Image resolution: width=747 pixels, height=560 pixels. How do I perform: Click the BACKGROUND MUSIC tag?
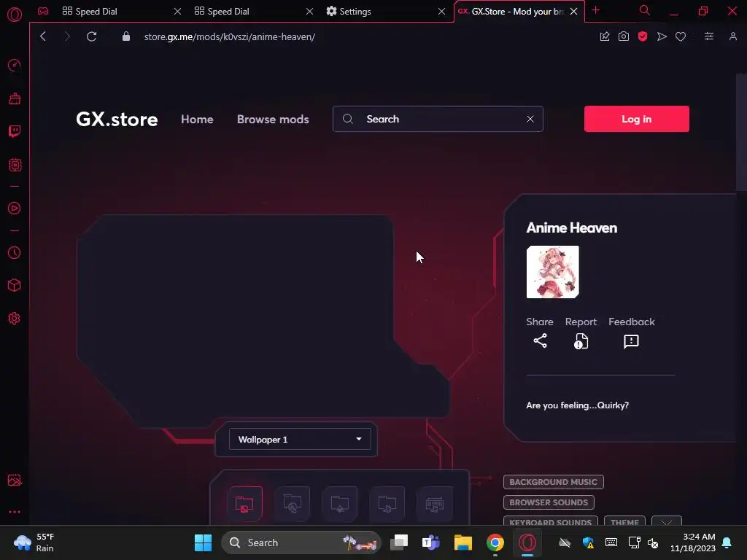[x=553, y=482]
